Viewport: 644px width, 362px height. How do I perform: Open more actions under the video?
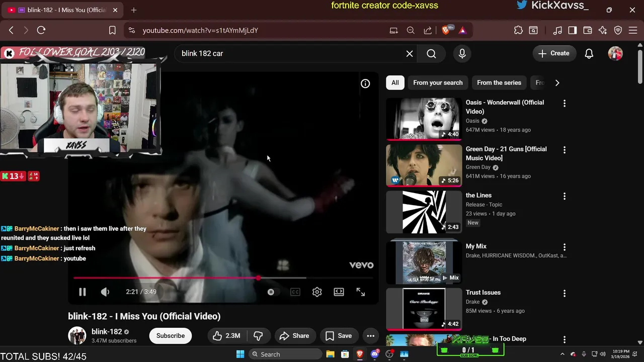pyautogui.click(x=371, y=336)
